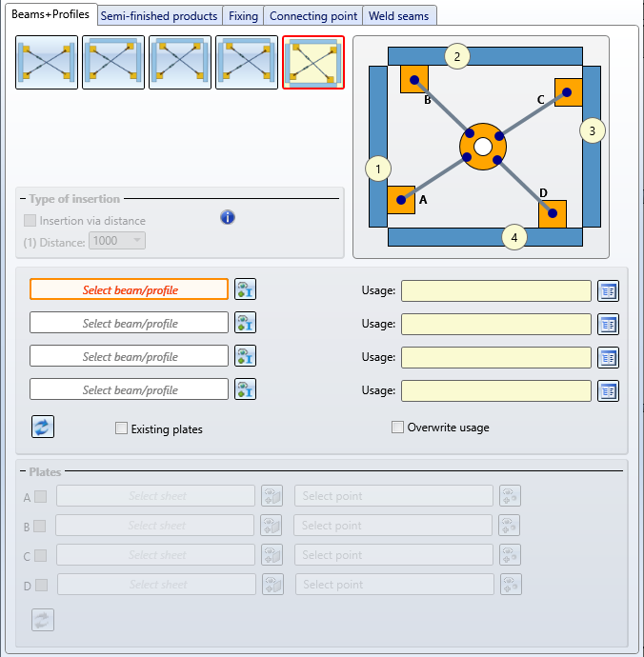Click the fourth Usage input field
Screen dimensions: 644x657
pos(496,391)
